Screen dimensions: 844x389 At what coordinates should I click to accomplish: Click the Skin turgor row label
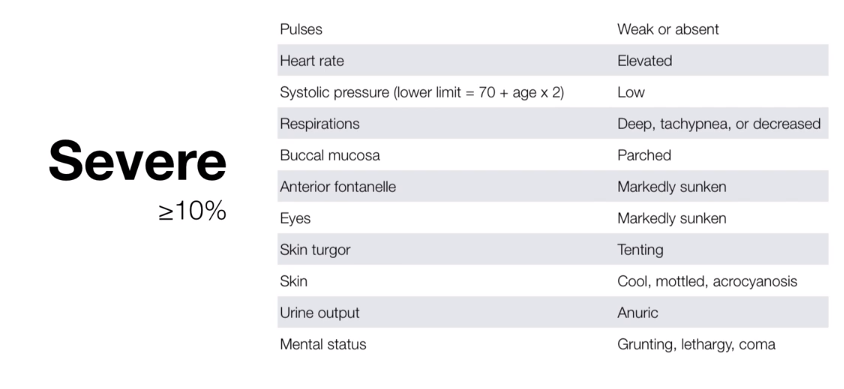(x=315, y=250)
